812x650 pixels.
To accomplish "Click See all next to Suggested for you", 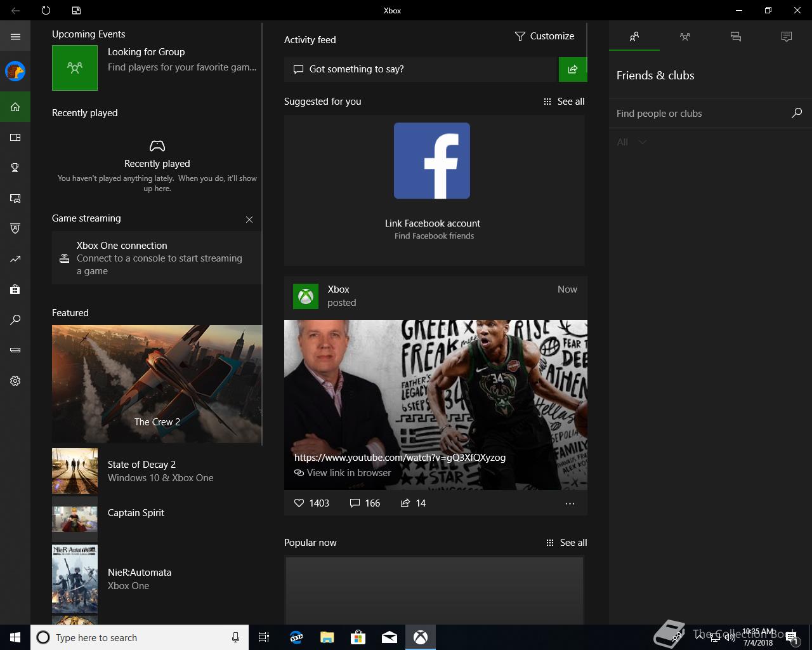I will coord(564,102).
